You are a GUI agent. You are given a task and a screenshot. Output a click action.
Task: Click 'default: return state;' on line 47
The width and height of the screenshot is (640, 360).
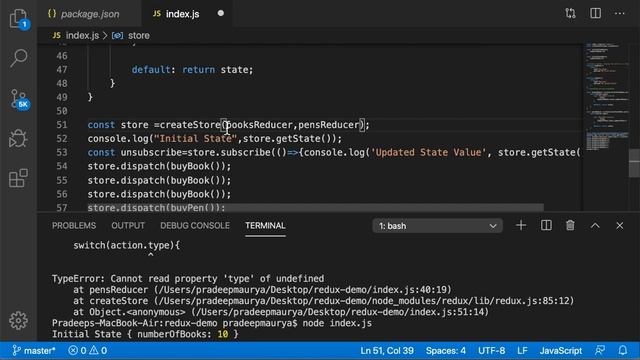tap(192, 69)
